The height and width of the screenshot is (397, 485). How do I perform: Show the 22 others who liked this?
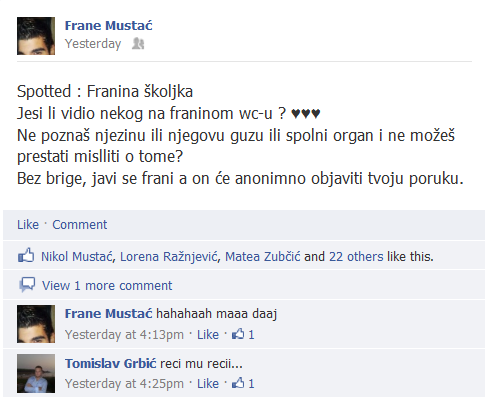point(356,257)
